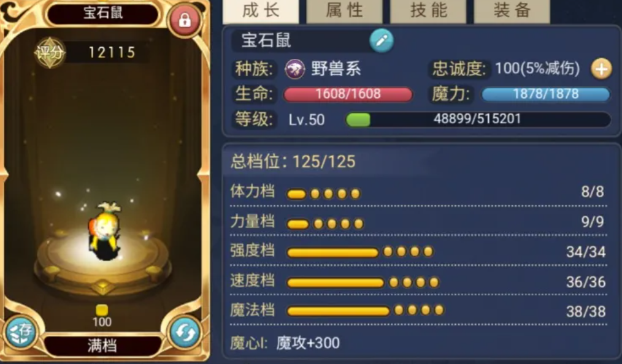Click the 满档 label button below pet
Viewport: 622px width, 364px height.
[x=102, y=346]
